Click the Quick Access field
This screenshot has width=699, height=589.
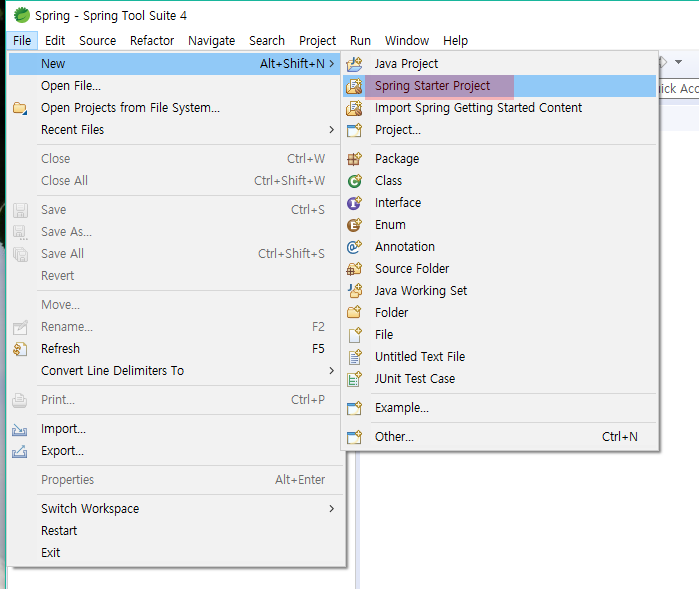click(678, 89)
